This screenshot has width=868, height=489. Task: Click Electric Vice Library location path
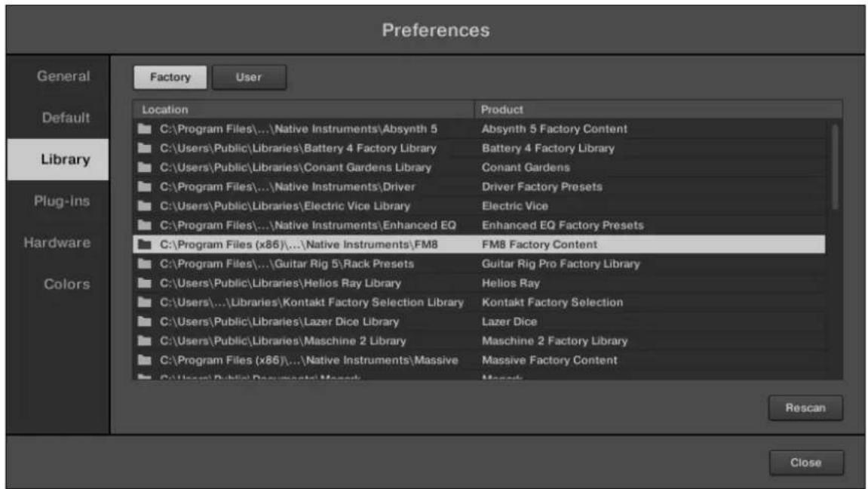click(x=284, y=206)
